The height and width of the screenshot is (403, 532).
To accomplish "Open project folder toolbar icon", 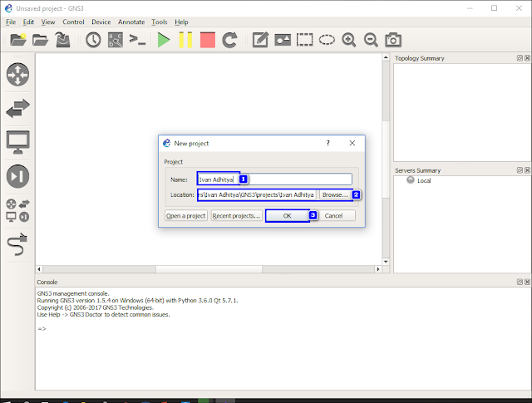I will (x=41, y=40).
